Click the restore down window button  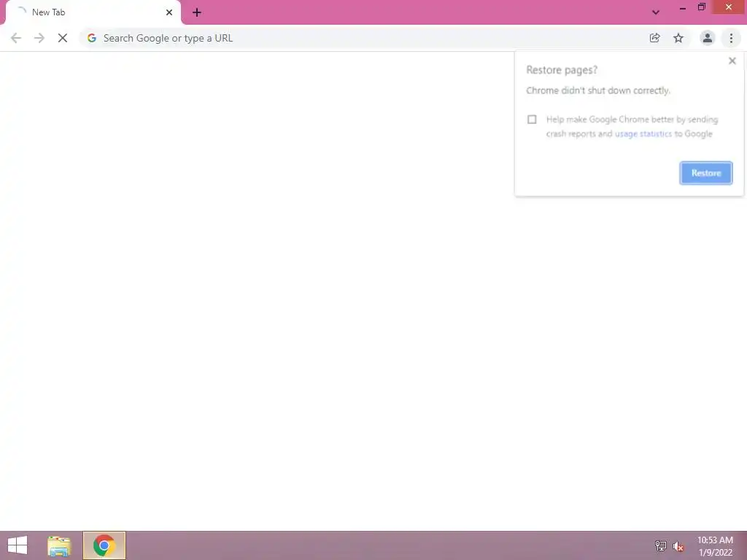tap(702, 7)
